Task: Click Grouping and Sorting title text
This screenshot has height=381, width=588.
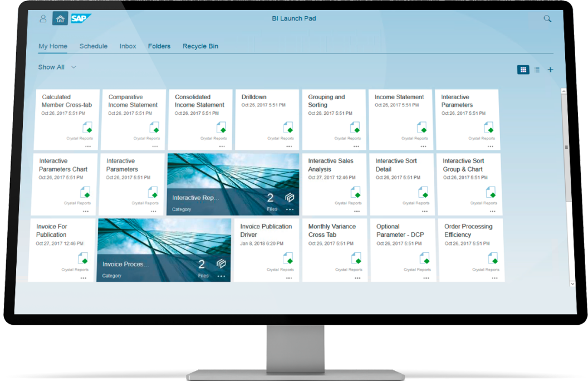Action: [x=327, y=101]
